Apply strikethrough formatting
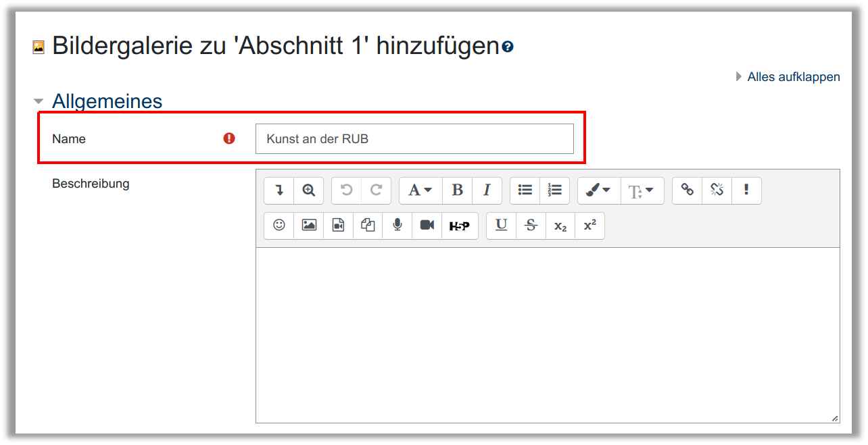Viewport: 868px width, 445px height. point(531,226)
